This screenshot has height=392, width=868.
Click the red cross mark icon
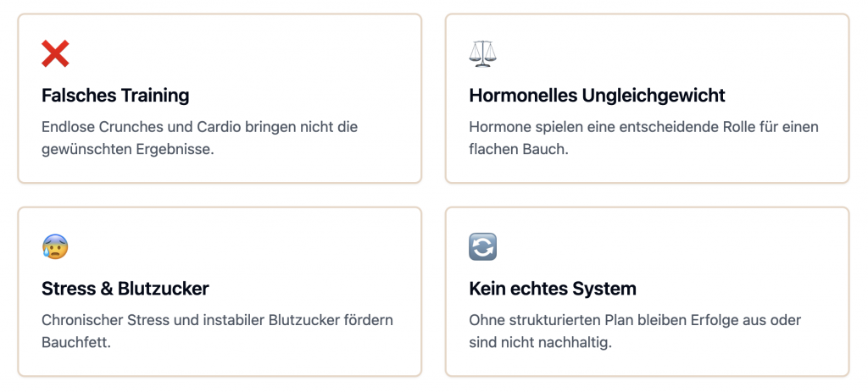55,54
